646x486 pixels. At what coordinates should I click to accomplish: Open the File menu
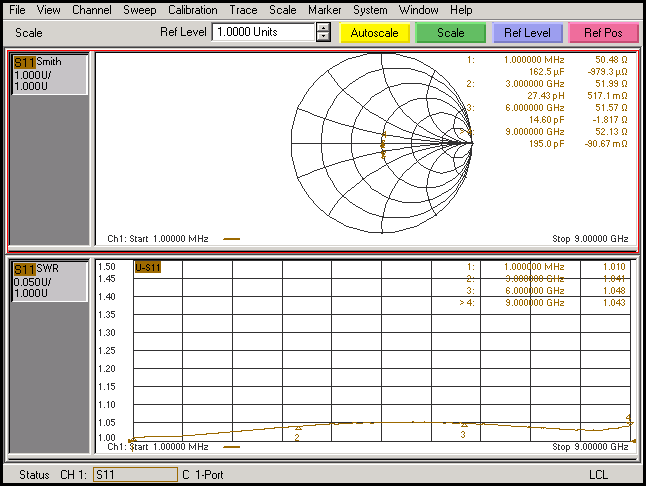pos(17,10)
